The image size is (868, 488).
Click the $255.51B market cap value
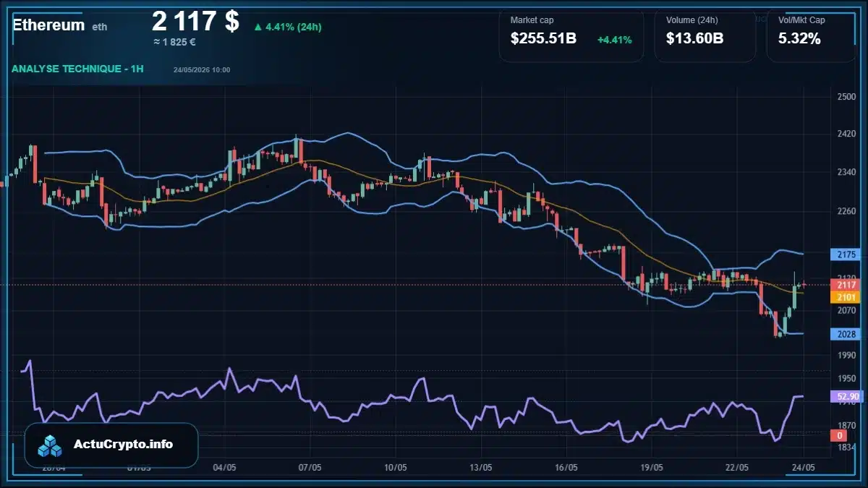(x=543, y=39)
